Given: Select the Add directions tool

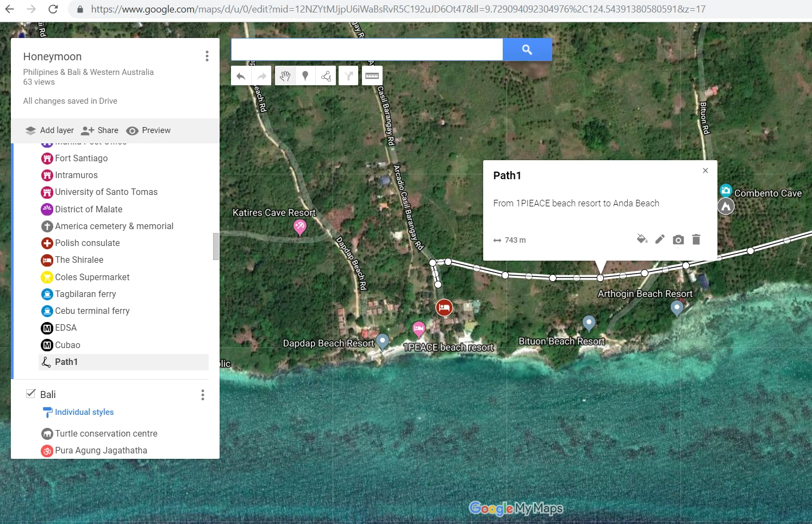Looking at the screenshot, I should (348, 76).
